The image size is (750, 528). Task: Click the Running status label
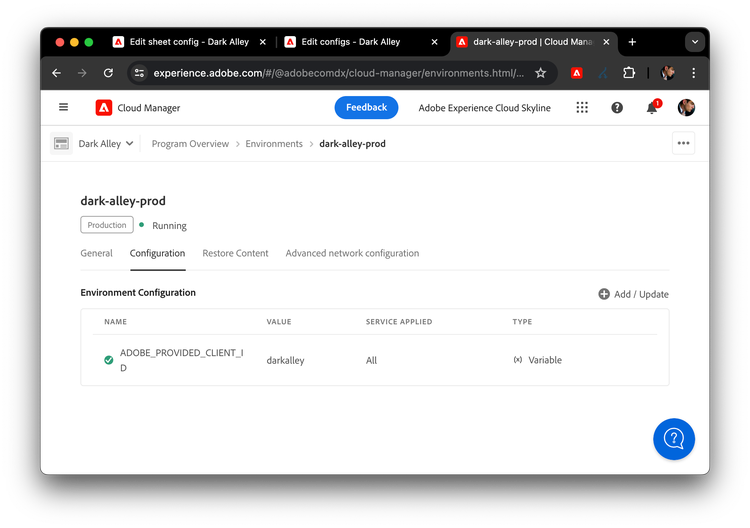(x=169, y=225)
